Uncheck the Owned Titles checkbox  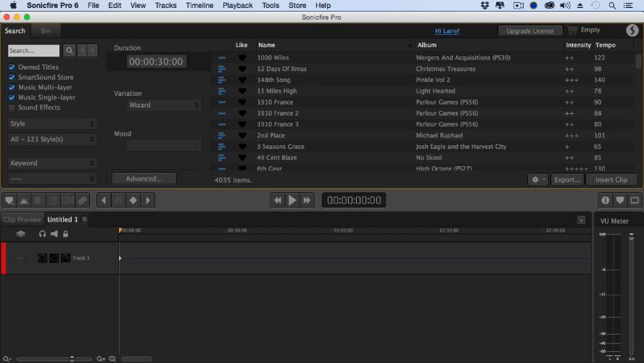coord(12,68)
